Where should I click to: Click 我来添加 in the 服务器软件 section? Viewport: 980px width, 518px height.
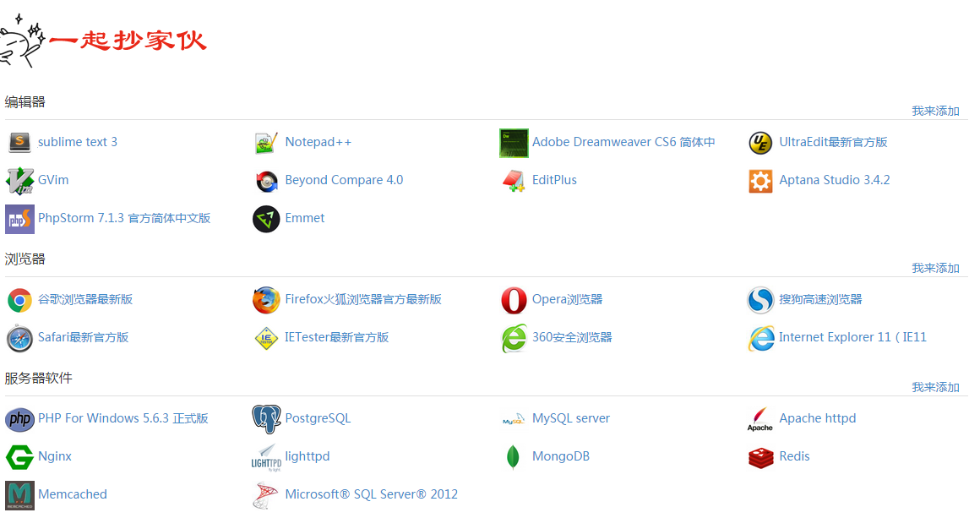tap(935, 388)
